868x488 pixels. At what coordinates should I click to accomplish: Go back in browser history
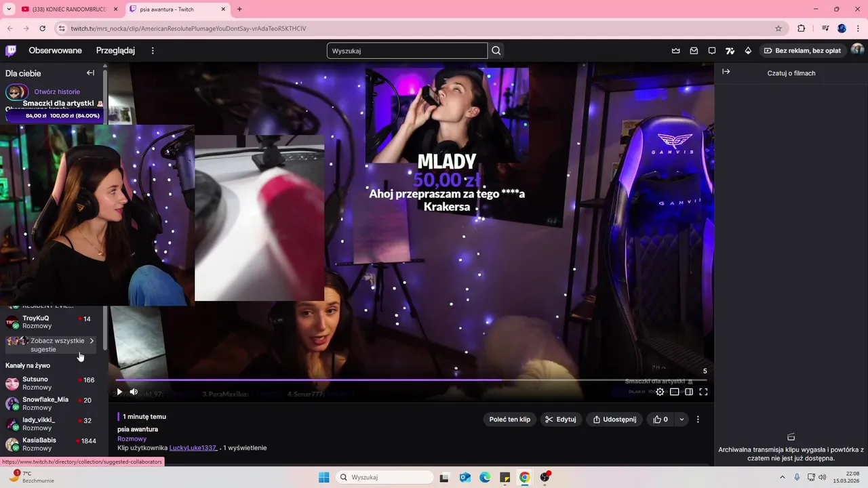(10, 28)
